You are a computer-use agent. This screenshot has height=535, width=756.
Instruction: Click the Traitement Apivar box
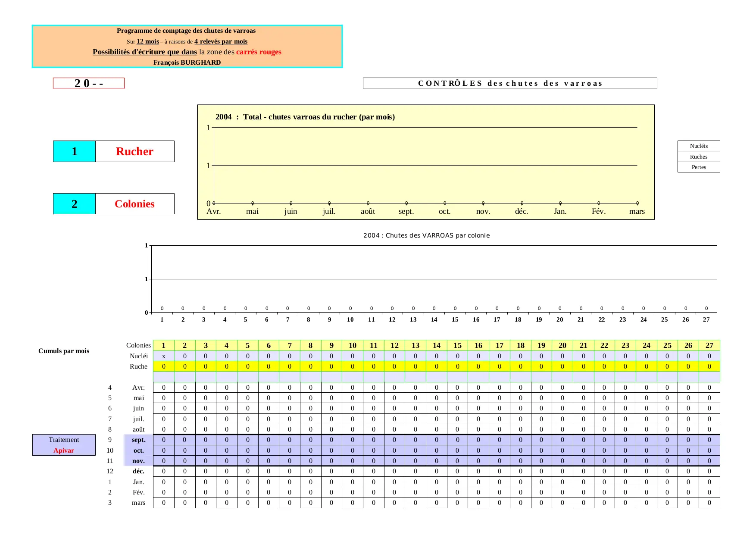click(64, 445)
